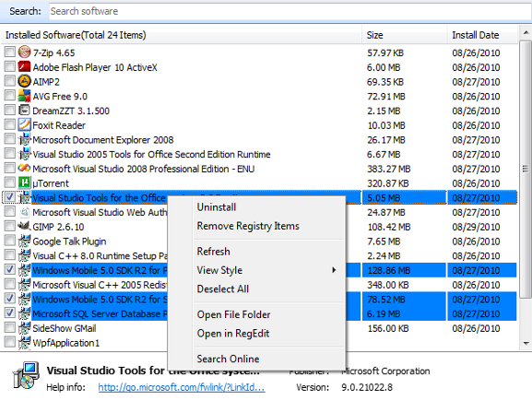Select the DreamZZT 3.1.500 entry

[x=71, y=111]
